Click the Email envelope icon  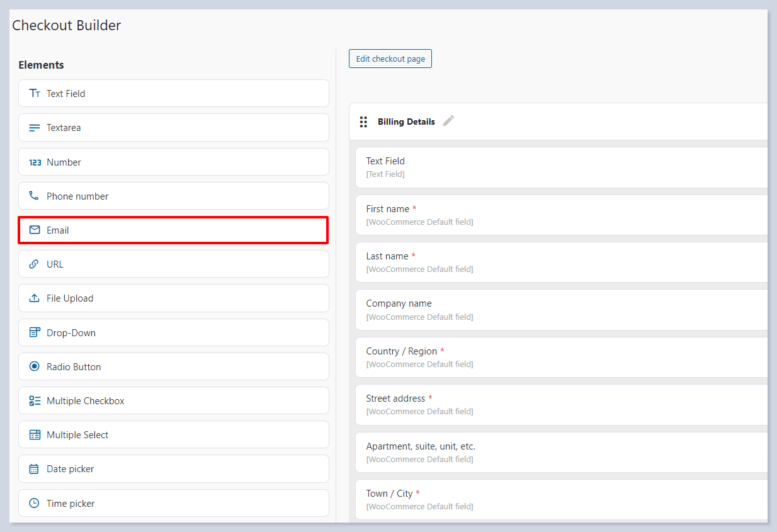(x=35, y=230)
